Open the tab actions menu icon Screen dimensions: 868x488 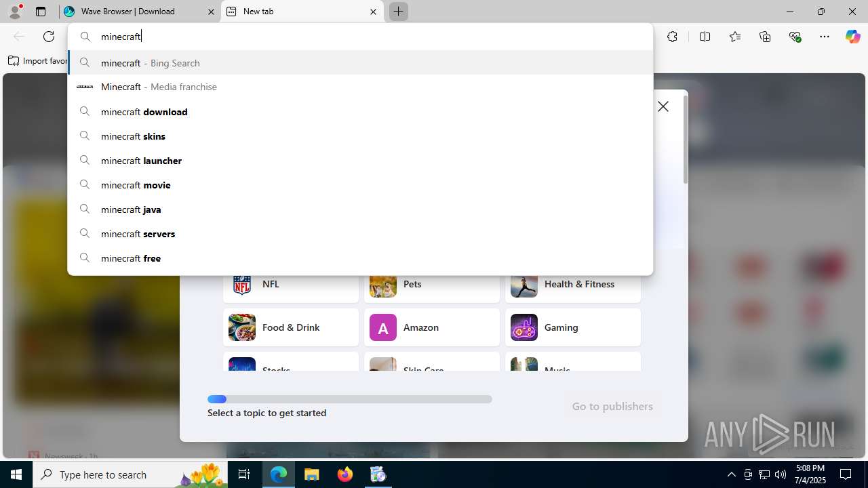[41, 12]
